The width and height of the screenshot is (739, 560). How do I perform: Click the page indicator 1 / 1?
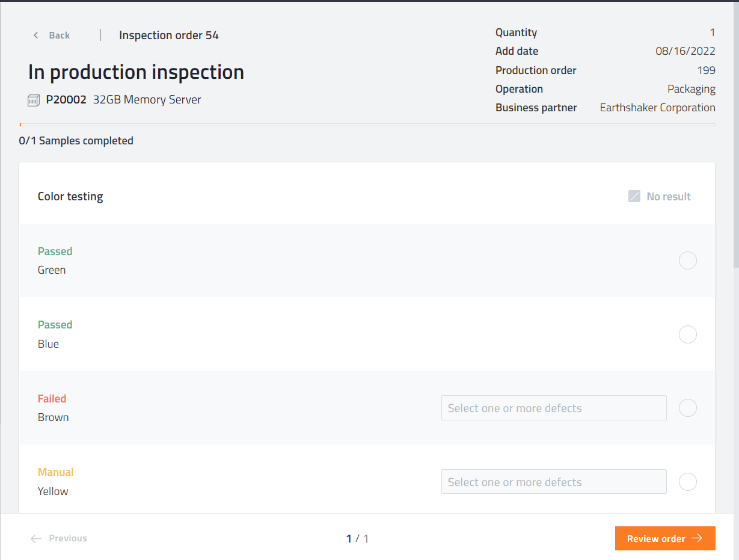357,538
